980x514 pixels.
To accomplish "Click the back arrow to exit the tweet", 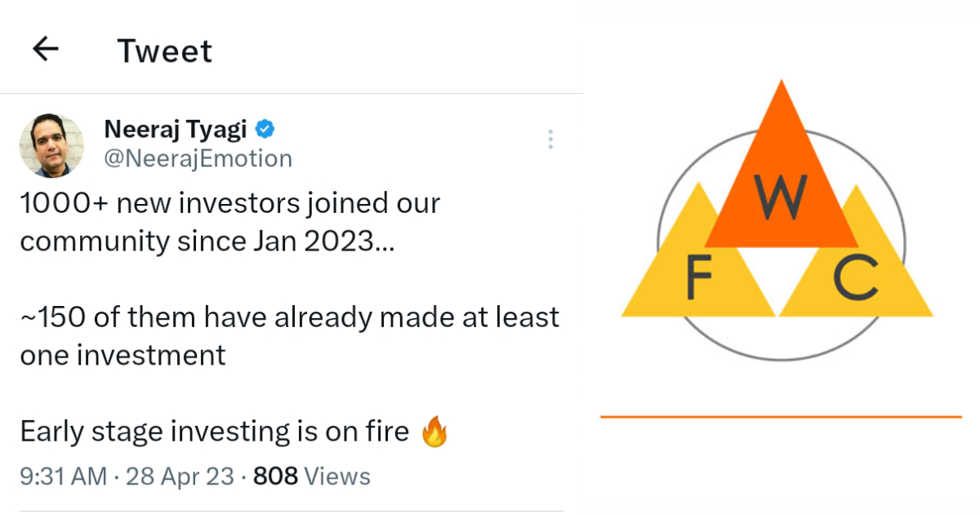I will point(46,49).
